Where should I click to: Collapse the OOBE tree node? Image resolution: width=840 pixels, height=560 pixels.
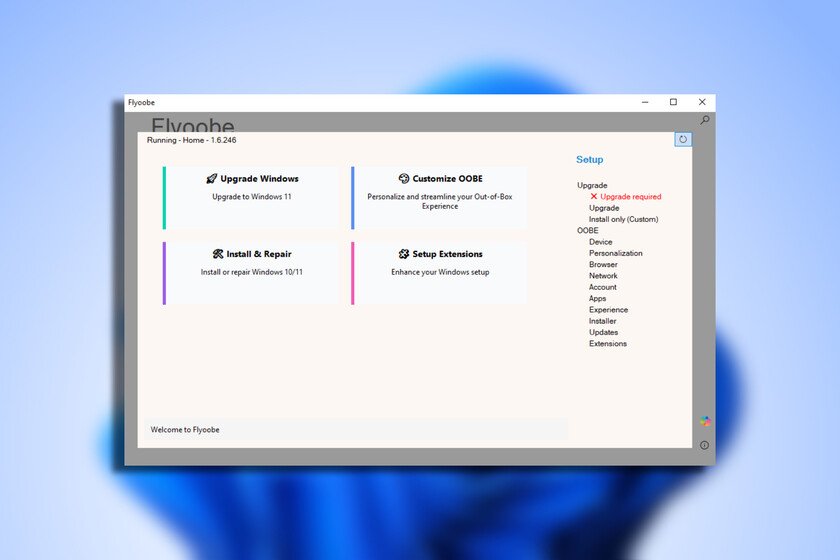(x=588, y=230)
